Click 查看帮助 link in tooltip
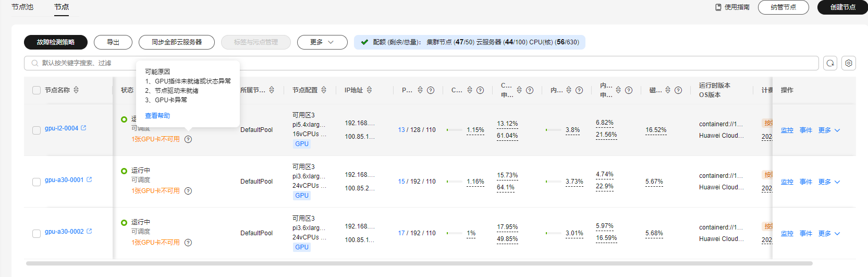The height and width of the screenshot is (277, 868). [x=157, y=116]
